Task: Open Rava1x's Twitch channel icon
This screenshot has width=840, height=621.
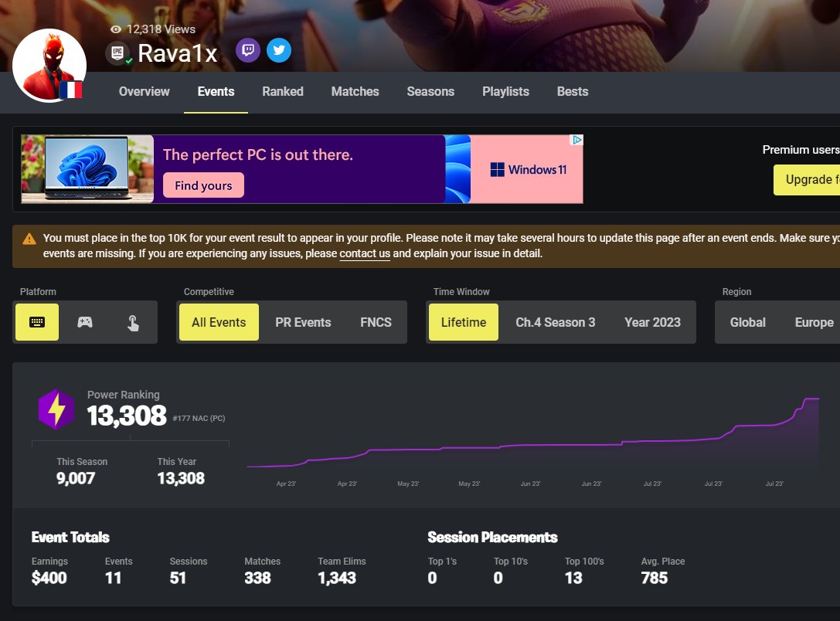Action: (248, 50)
